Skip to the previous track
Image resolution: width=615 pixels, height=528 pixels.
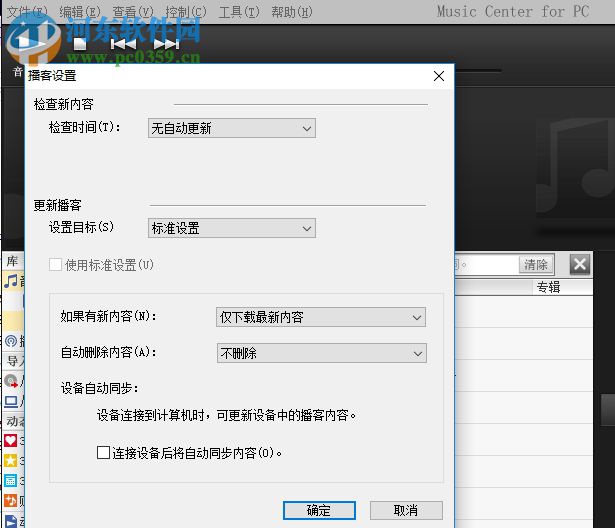pyautogui.click(x=123, y=44)
